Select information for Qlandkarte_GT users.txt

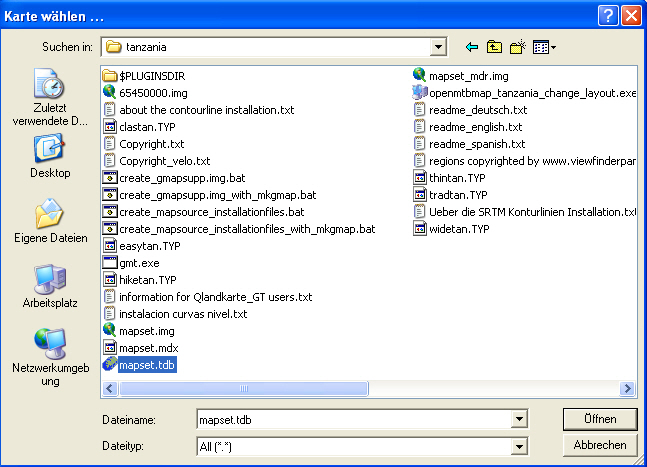215,297
